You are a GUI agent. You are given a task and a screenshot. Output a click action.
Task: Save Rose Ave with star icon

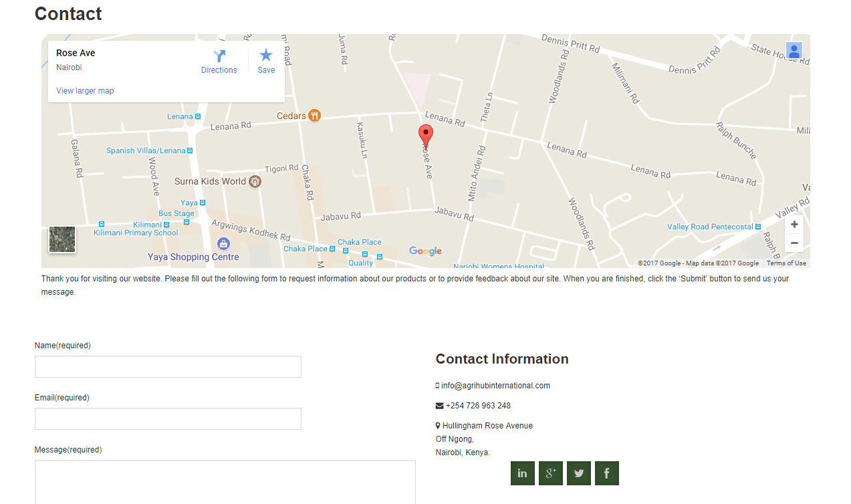(266, 55)
